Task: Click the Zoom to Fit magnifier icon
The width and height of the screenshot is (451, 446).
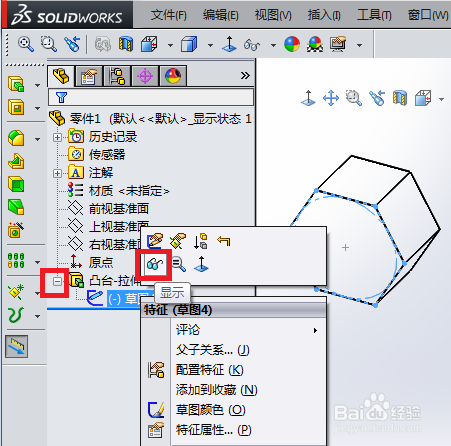Action: point(26,44)
